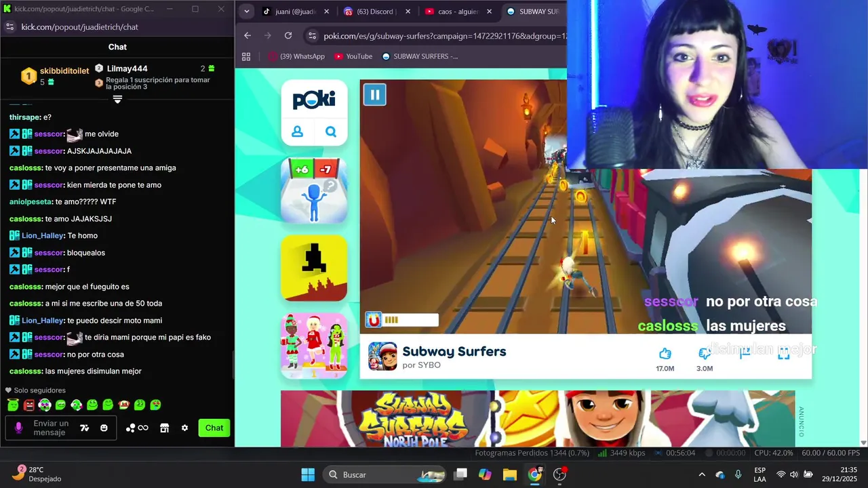This screenshot has height=488, width=868.
Task: Open chat settings gear
Action: coord(184,428)
